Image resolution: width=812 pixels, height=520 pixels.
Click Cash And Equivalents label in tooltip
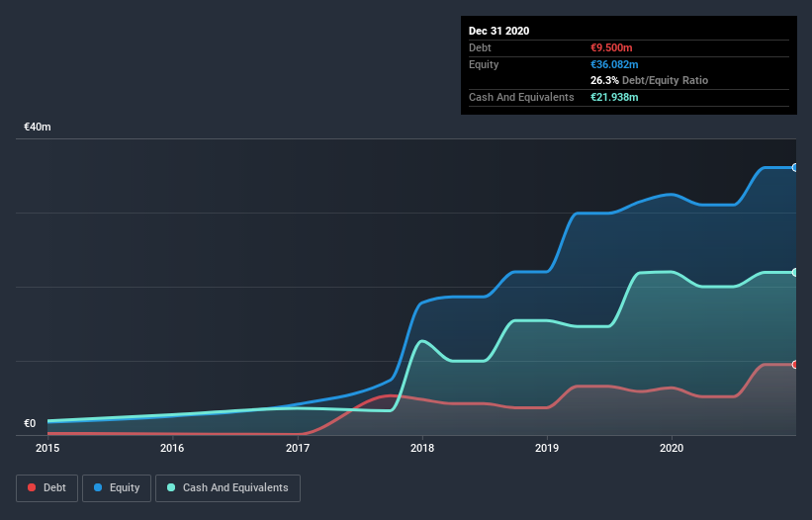521,97
